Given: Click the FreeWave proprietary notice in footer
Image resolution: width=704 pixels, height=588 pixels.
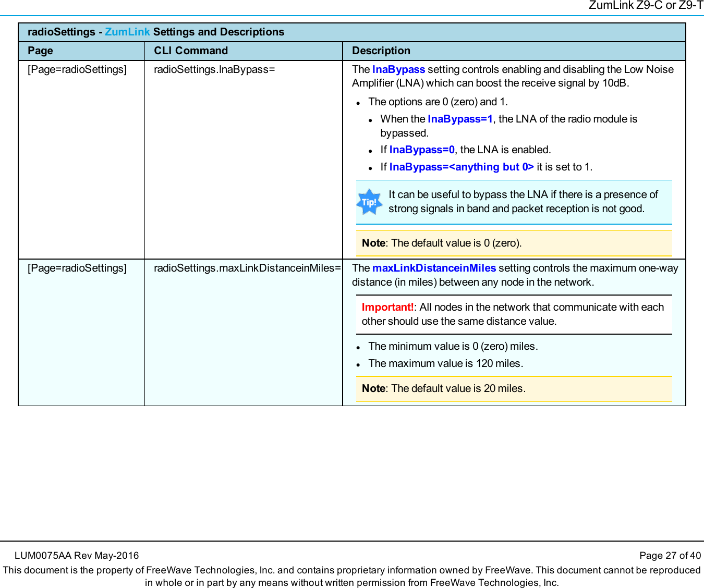Looking at the screenshot, I should coord(352,577).
